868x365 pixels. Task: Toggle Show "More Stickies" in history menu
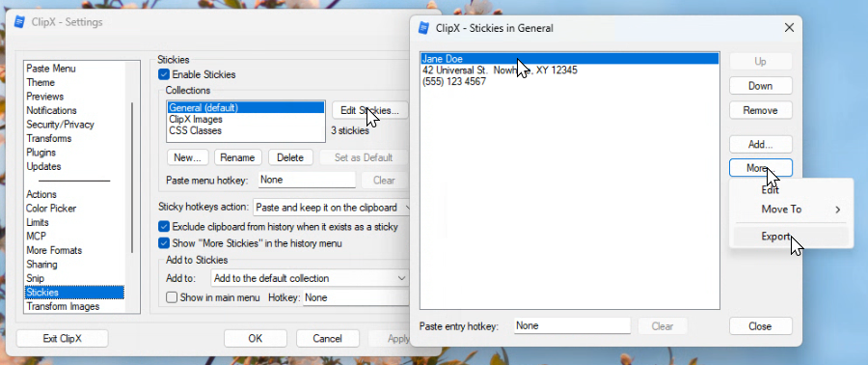[x=164, y=243]
